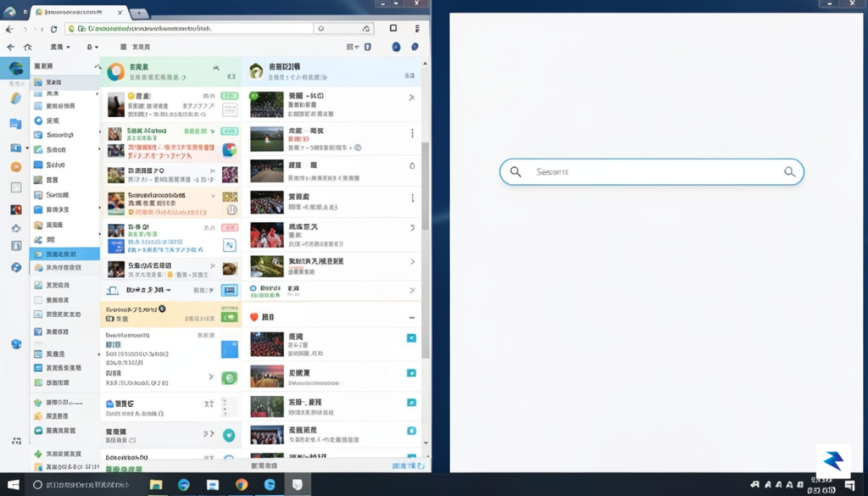Select the folder list row with the blue ring icon
This screenshot has height=496, width=868.
[x=64, y=120]
